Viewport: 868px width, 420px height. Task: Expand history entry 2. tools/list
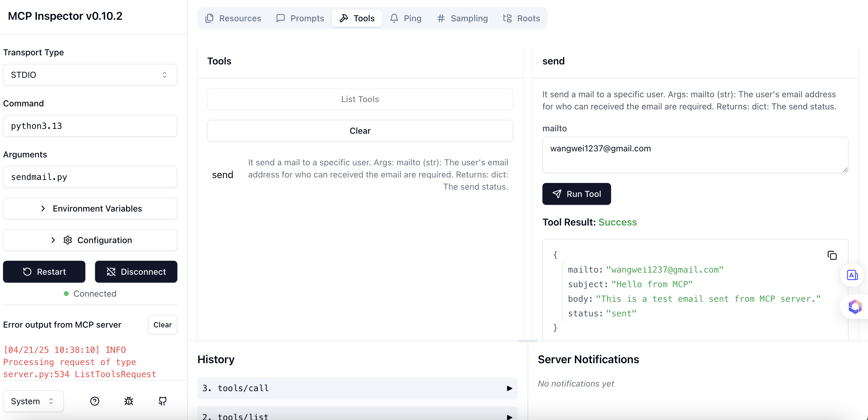tap(357, 414)
